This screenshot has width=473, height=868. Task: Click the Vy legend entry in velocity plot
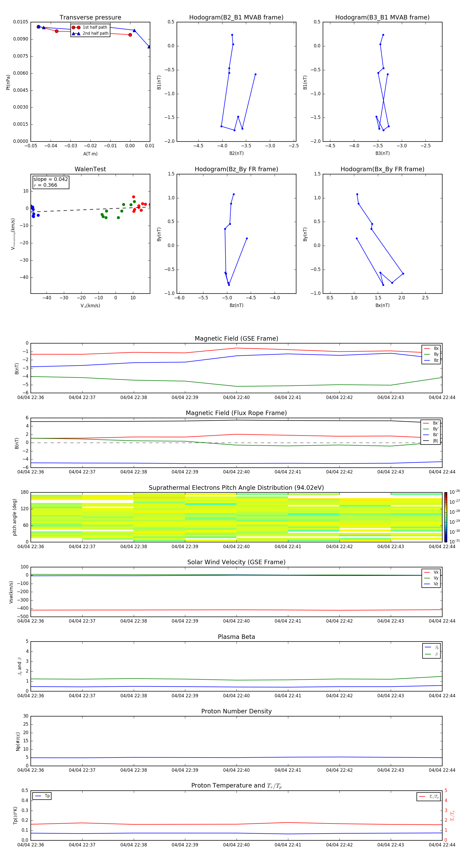coord(431,578)
